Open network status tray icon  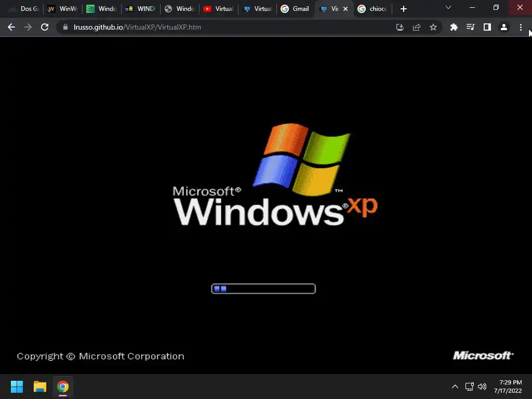tap(469, 387)
